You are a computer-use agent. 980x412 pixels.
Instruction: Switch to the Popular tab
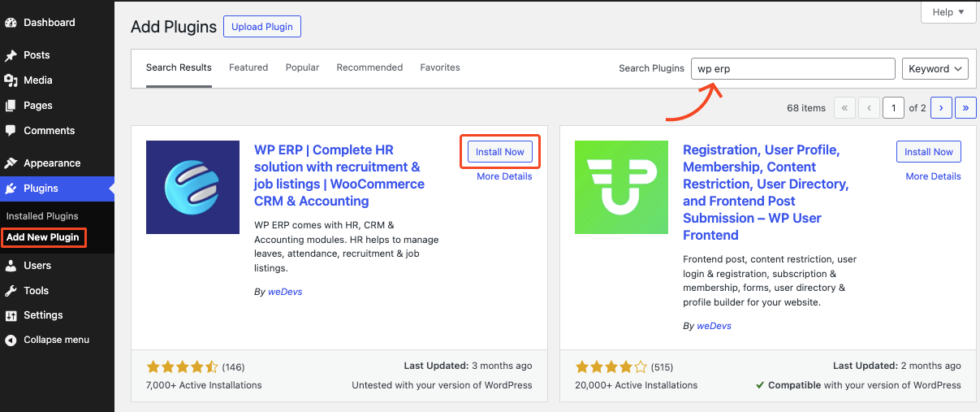(302, 67)
